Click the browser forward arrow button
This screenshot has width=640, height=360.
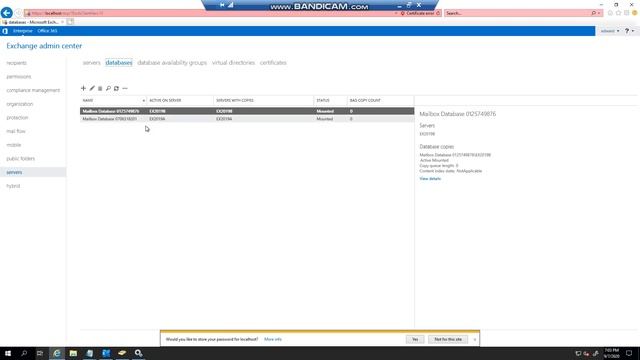(x=18, y=13)
